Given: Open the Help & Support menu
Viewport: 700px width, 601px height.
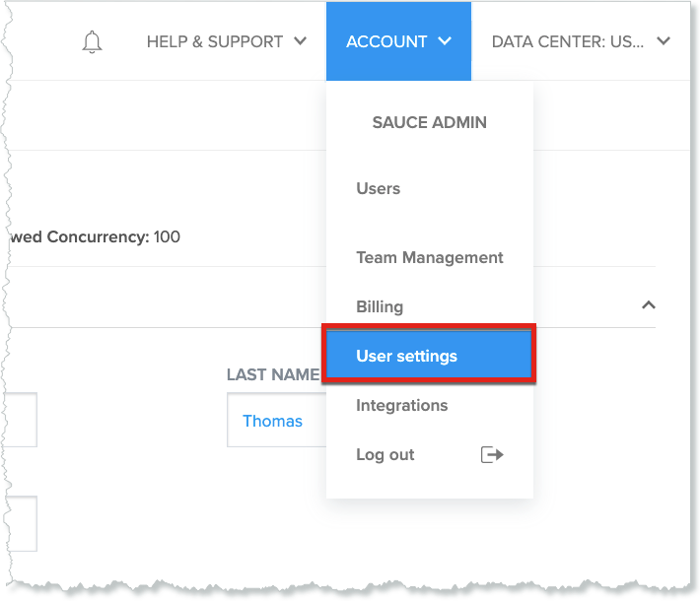Looking at the screenshot, I should 215,41.
